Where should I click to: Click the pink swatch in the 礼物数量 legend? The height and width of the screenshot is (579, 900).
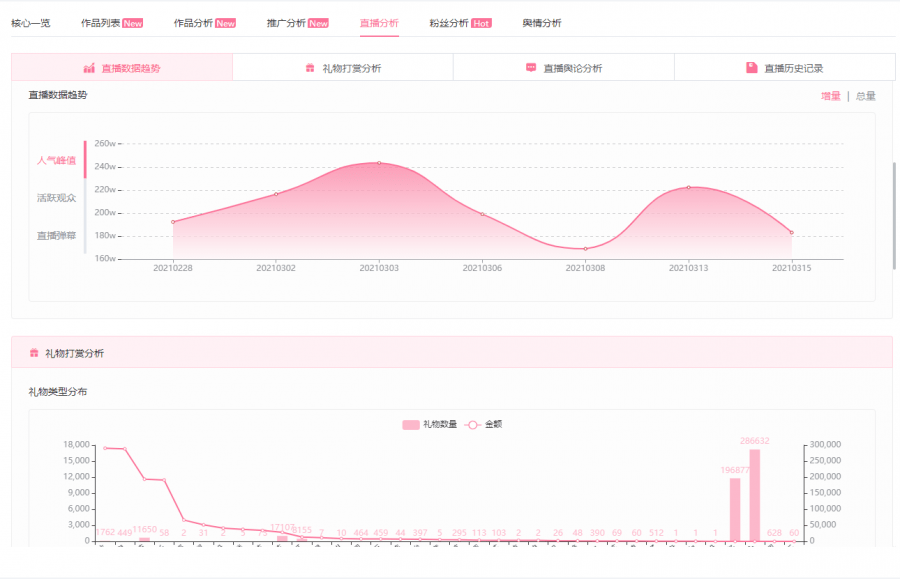pyautogui.click(x=410, y=422)
